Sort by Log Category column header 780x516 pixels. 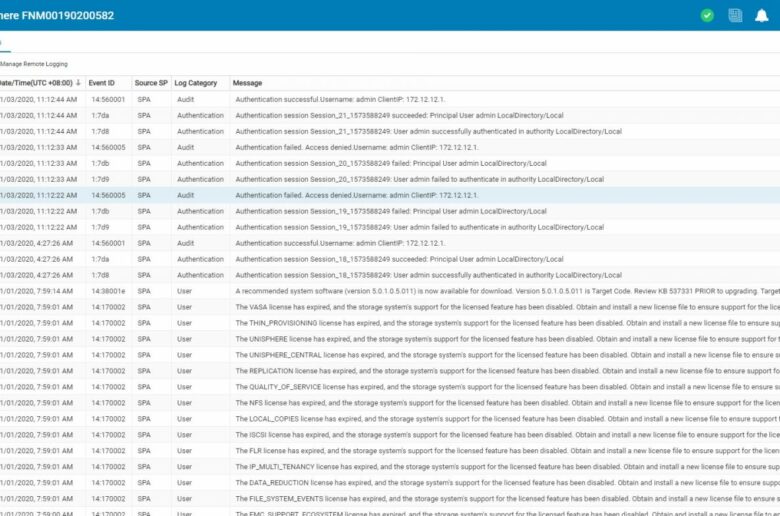point(195,83)
